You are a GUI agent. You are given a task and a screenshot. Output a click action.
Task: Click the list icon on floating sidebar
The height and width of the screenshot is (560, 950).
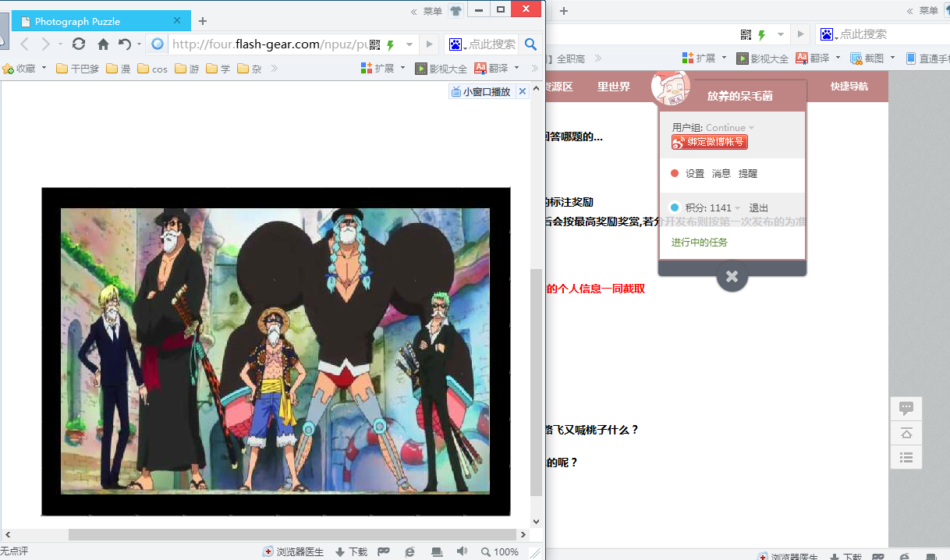click(x=906, y=457)
